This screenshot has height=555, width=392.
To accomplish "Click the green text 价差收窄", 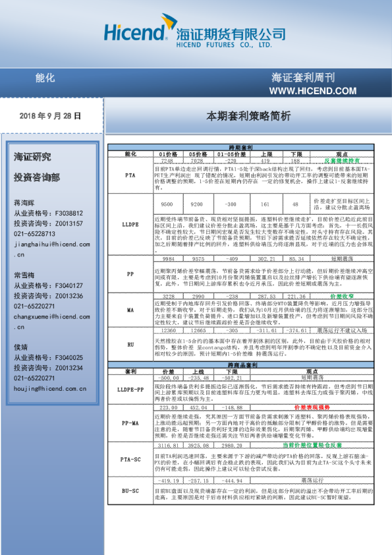I will click(x=342, y=296).
